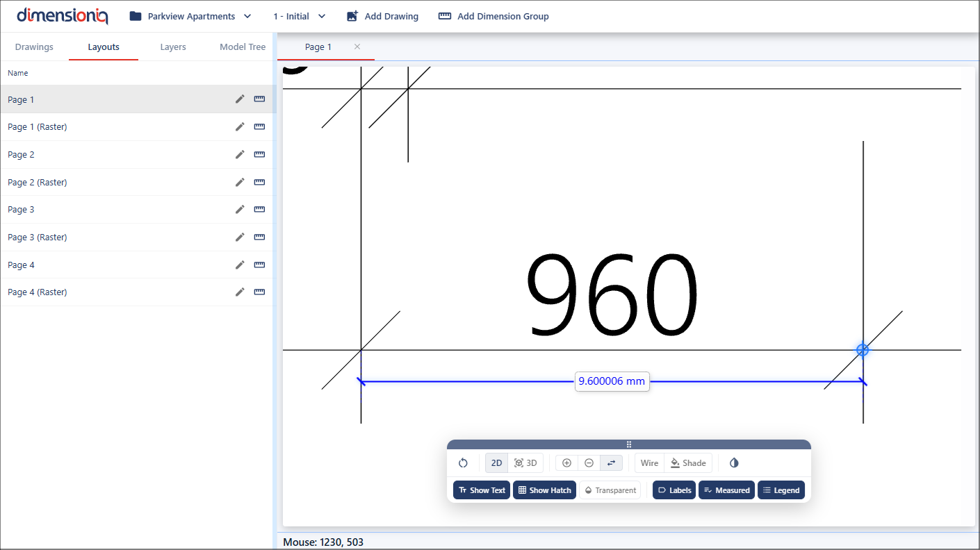The width and height of the screenshot is (980, 550).
Task: Open Parkview Apartments project dropdown
Action: [x=190, y=16]
